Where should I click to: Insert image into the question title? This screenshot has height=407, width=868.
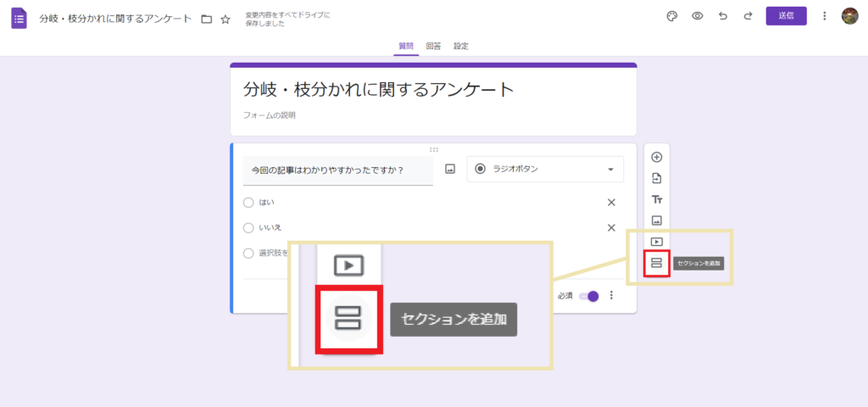(450, 170)
